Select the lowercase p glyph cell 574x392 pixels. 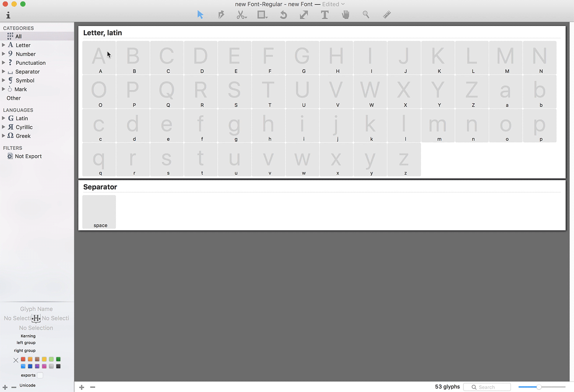[540, 126]
